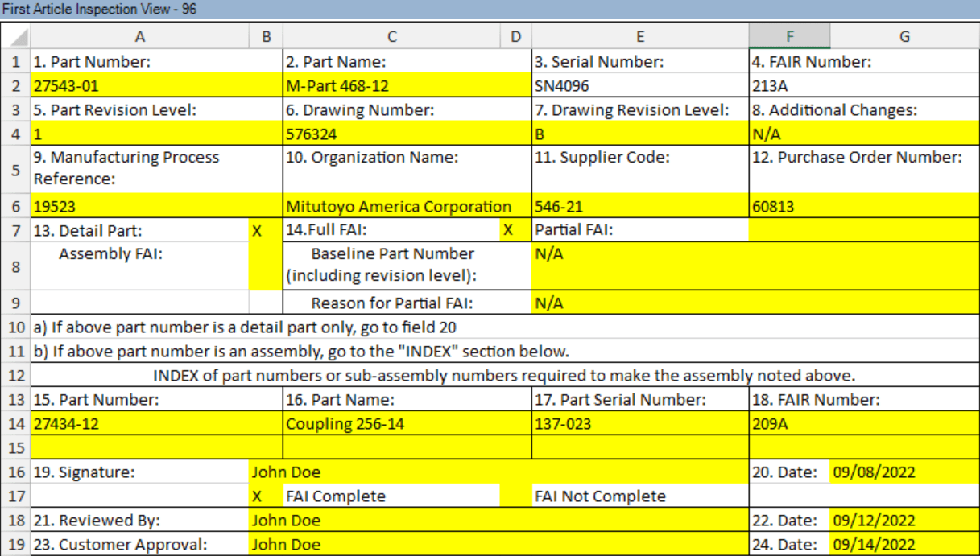This screenshot has width=980, height=556.
Task: Check the Partial FAI yellow cell
Action: tap(863, 230)
